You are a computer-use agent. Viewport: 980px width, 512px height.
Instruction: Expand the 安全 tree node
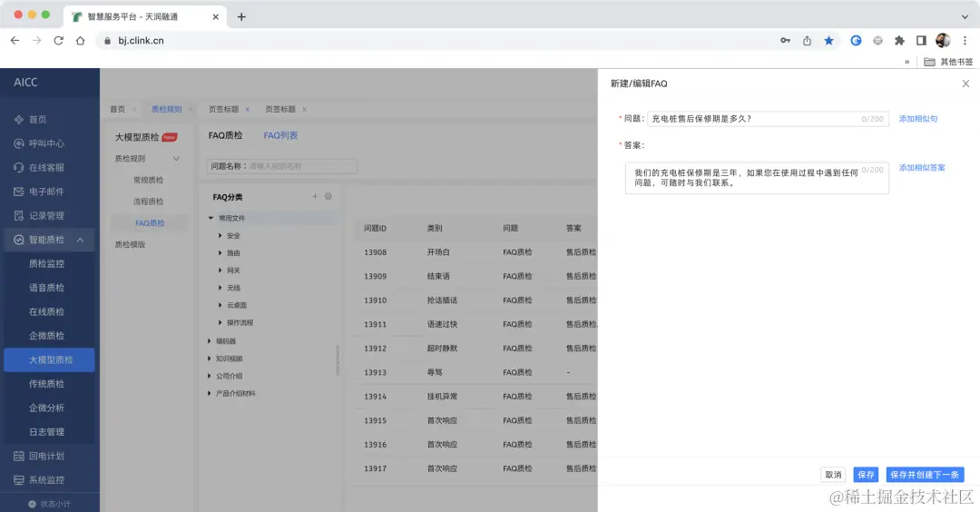tap(220, 236)
